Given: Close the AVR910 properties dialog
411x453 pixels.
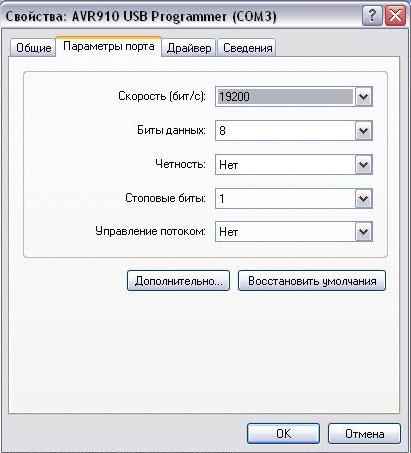Looking at the screenshot, I should [395, 16].
